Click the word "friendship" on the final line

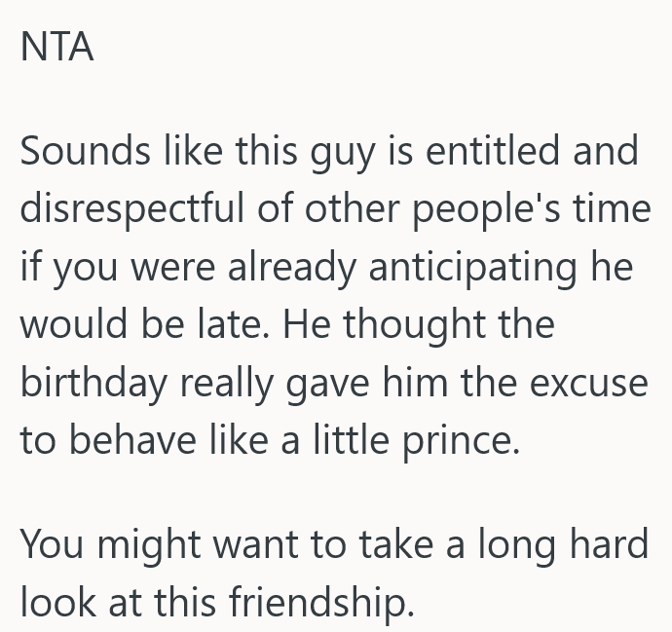tap(310, 601)
